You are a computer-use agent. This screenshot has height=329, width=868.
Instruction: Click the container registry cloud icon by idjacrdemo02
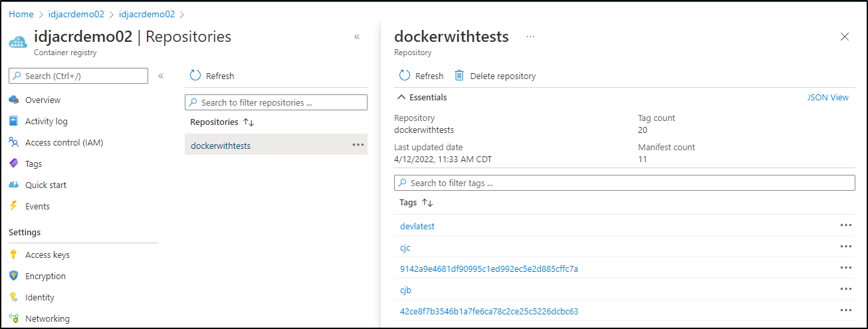point(18,42)
